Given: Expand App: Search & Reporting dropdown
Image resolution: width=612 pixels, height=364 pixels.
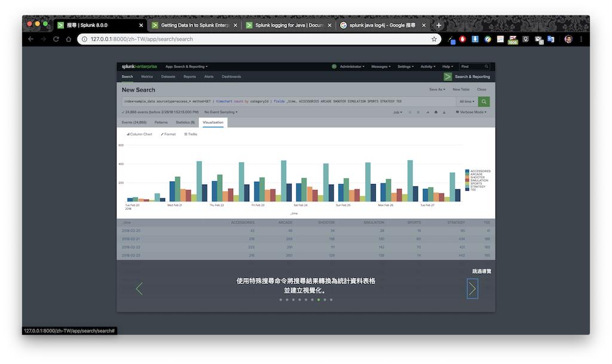Looking at the screenshot, I should tap(186, 67).
